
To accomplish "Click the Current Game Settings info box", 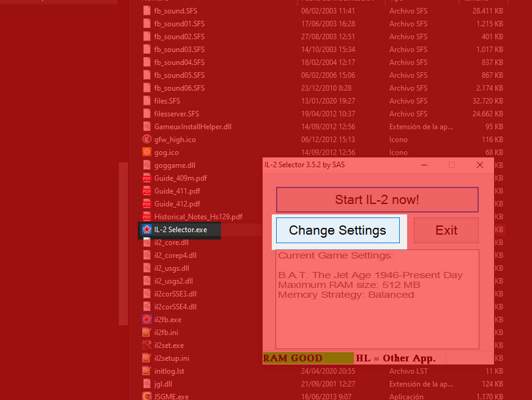I will [x=377, y=299].
